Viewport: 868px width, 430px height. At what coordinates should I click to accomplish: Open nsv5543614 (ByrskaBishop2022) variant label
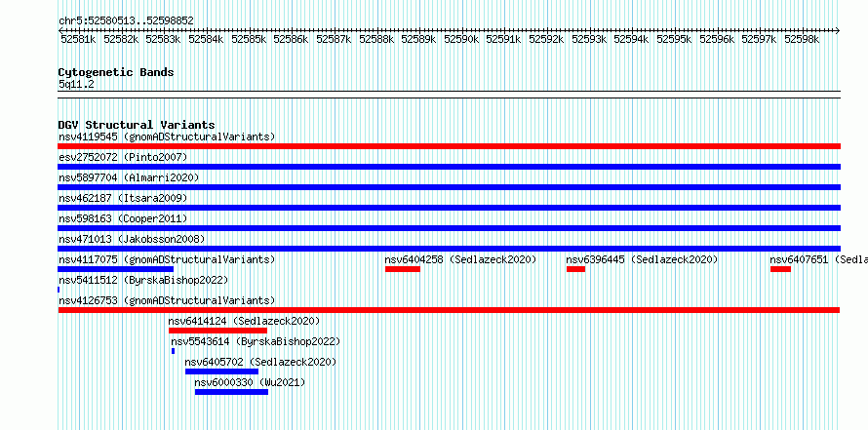pyautogui.click(x=256, y=341)
